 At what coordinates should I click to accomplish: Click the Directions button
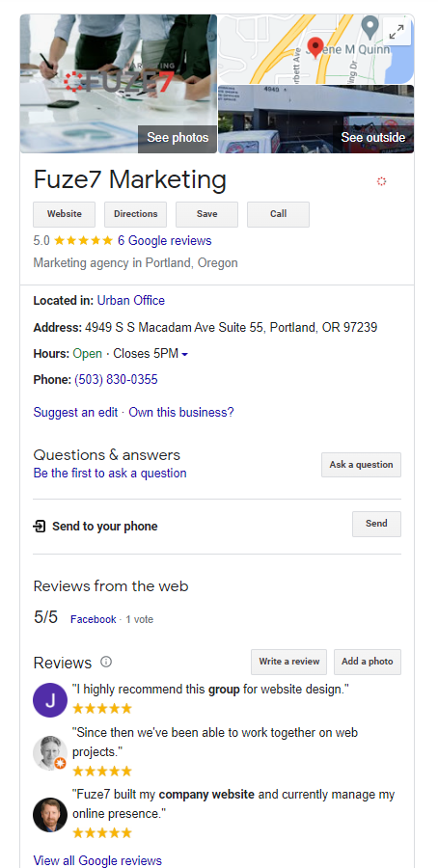136,214
